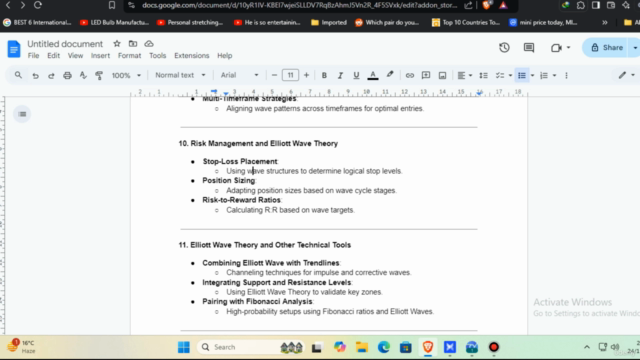Search the menus with magnifier icon
The width and height of the screenshot is (640, 360).
click(x=18, y=75)
